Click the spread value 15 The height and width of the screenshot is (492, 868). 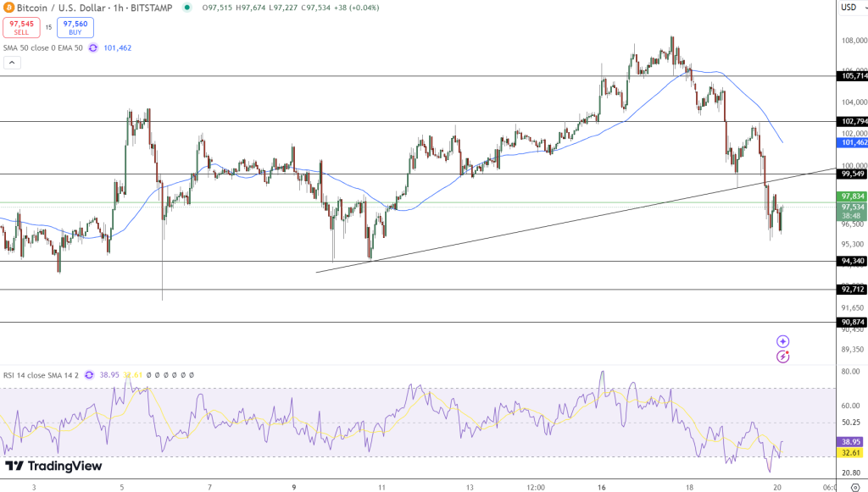tap(48, 28)
